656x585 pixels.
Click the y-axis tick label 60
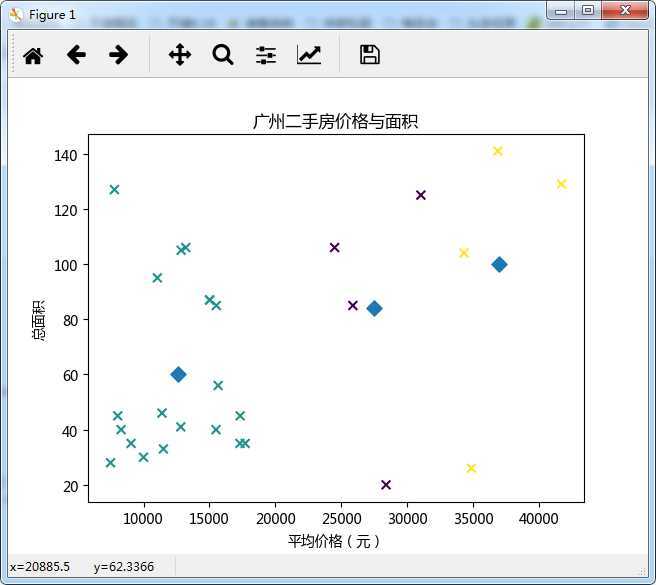pos(70,375)
